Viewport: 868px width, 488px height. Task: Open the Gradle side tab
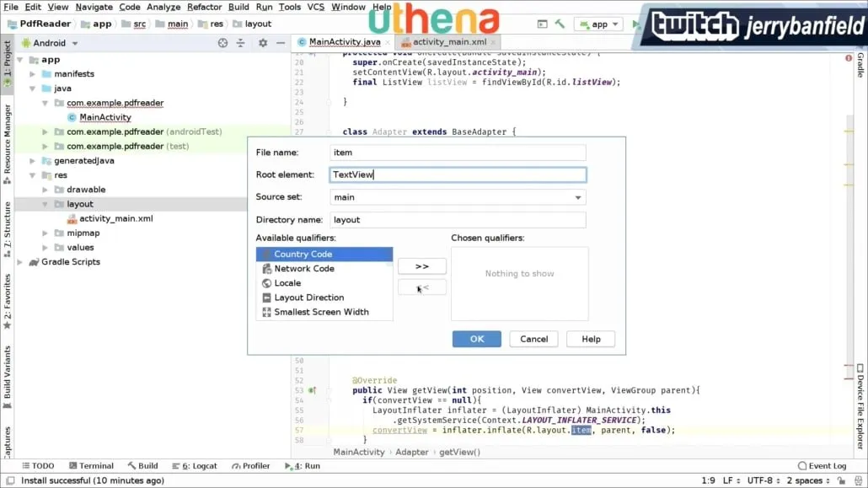pyautogui.click(x=860, y=66)
